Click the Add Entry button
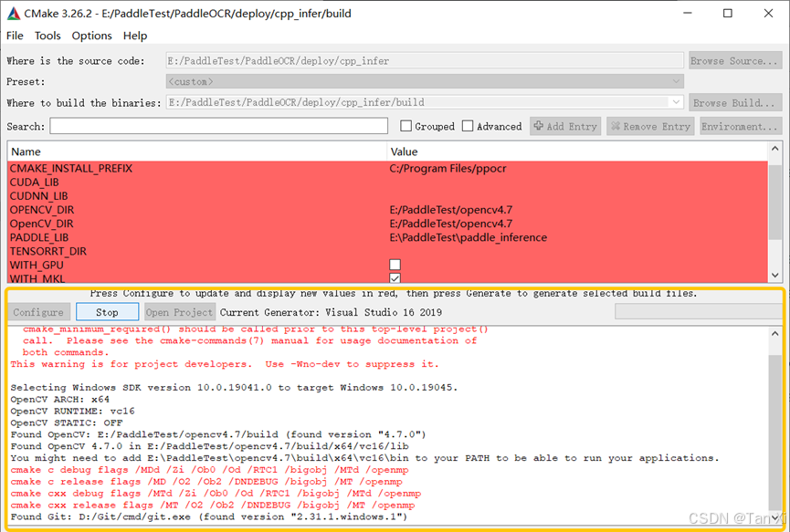The image size is (790, 532). pyautogui.click(x=566, y=126)
